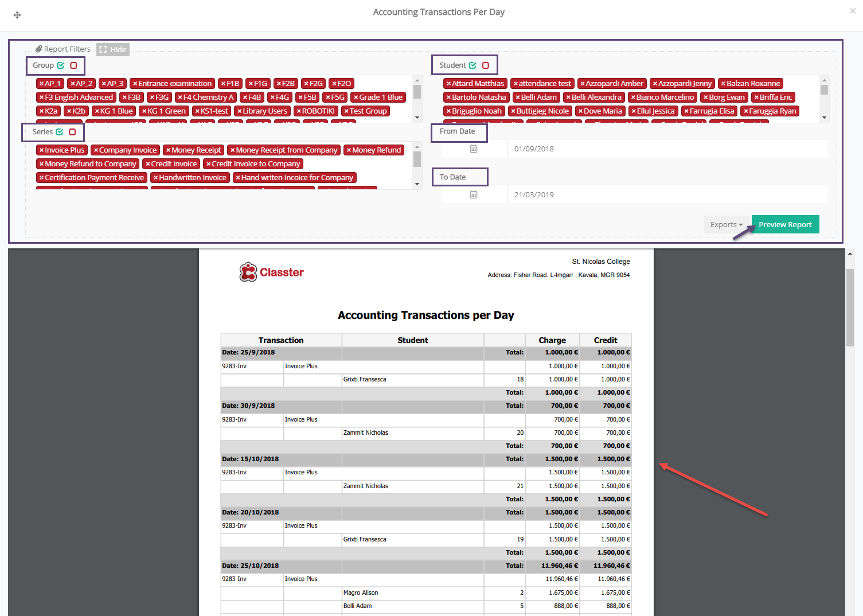The image size is (863, 616).
Task: Close the Accounting Transactions dialog
Action: (x=853, y=11)
